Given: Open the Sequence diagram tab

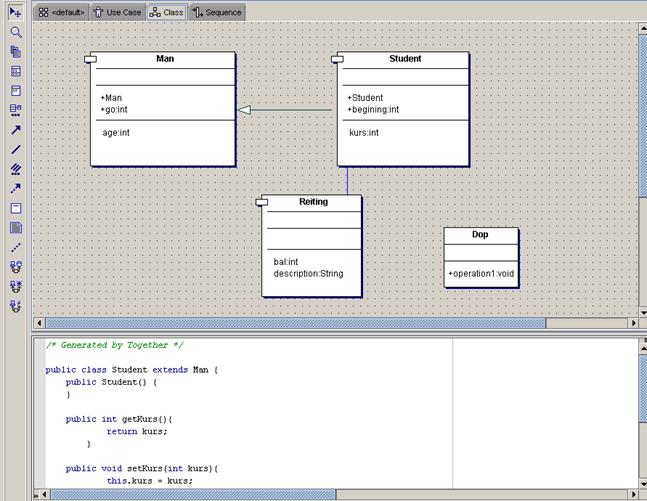Looking at the screenshot, I should 216,12.
